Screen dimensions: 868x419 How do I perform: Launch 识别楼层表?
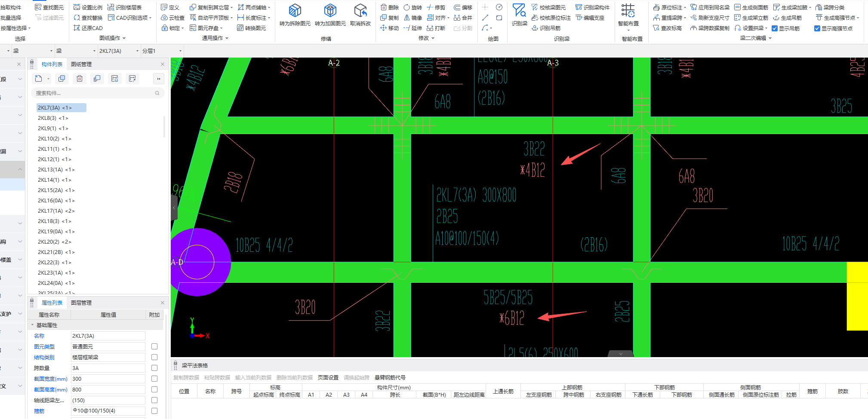tap(124, 7)
